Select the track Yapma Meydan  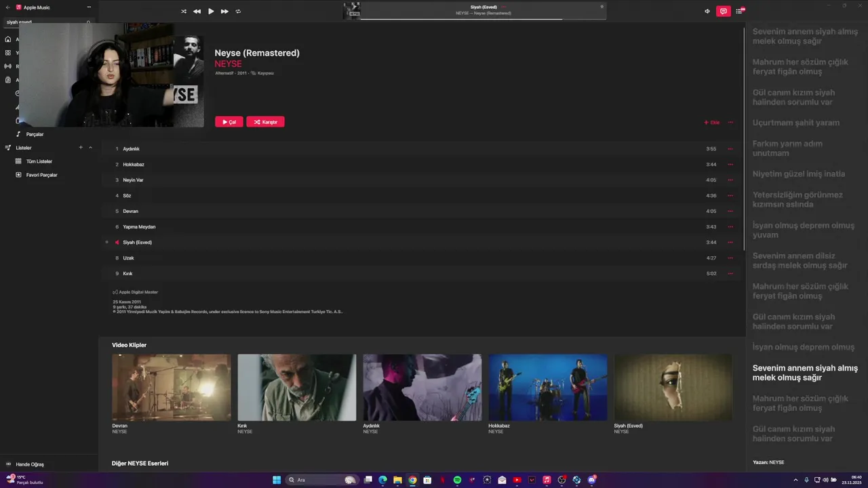point(139,226)
